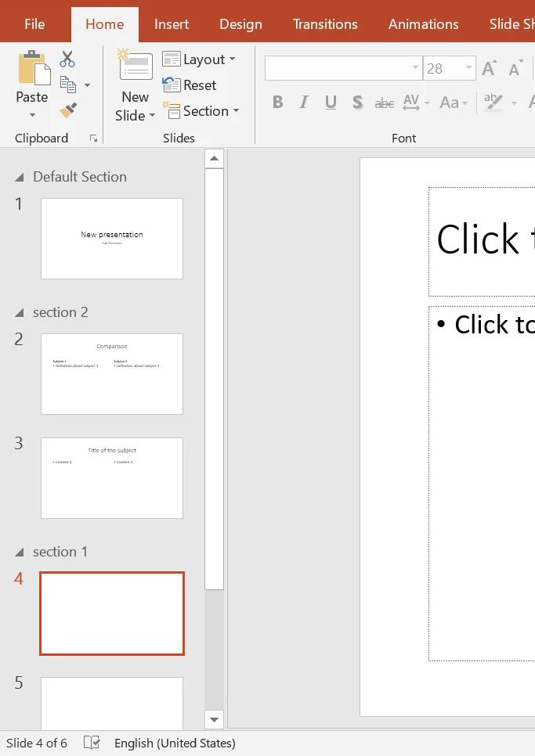Select the blank slide 4 thumbnail

point(112,614)
